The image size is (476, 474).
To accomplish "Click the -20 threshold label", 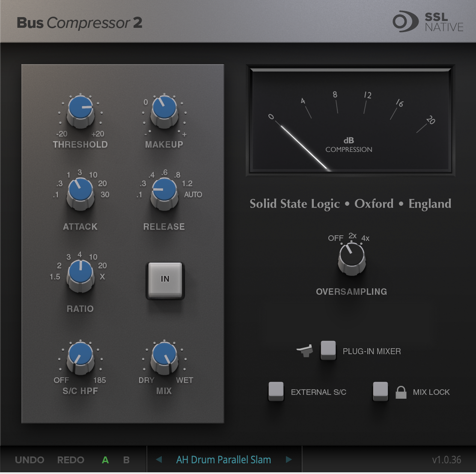I will tap(62, 134).
